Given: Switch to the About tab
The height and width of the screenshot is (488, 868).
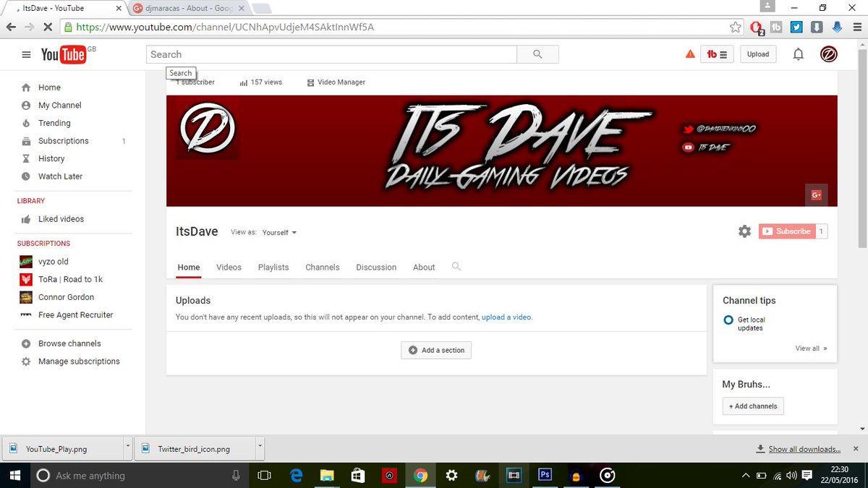Looking at the screenshot, I should tap(424, 267).
